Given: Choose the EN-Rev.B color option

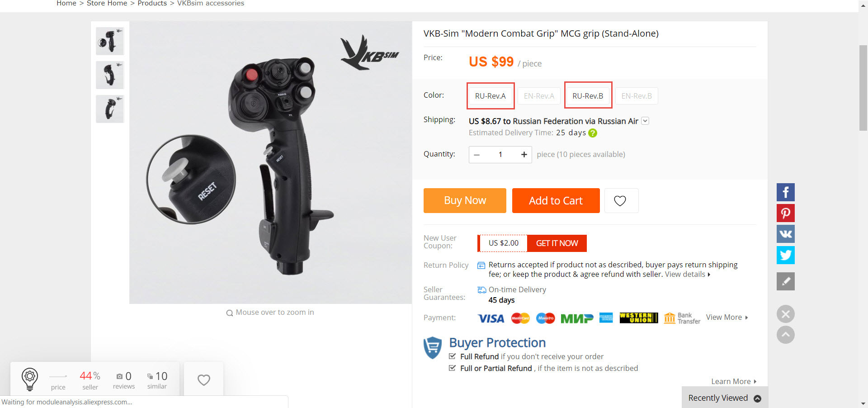Looking at the screenshot, I should click(637, 96).
